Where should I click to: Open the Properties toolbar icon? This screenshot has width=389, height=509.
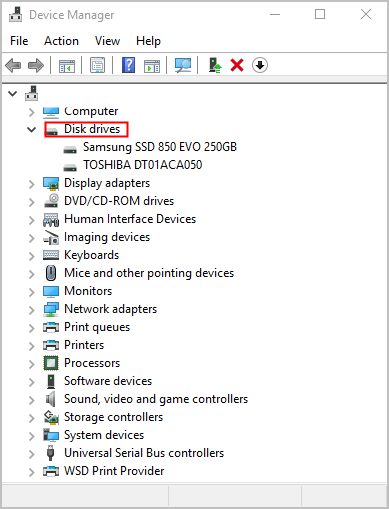(97, 65)
